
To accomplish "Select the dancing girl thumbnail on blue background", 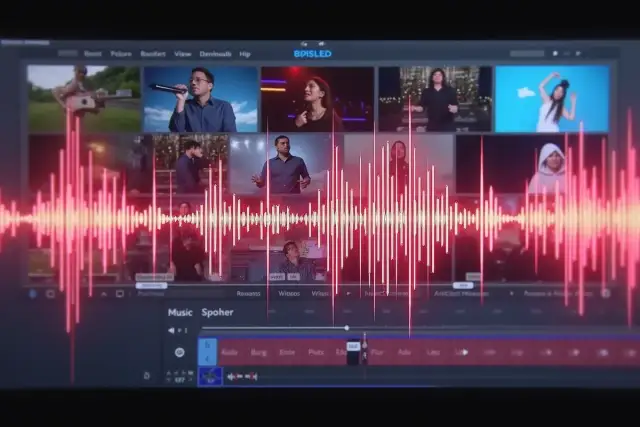I will pos(551,99).
